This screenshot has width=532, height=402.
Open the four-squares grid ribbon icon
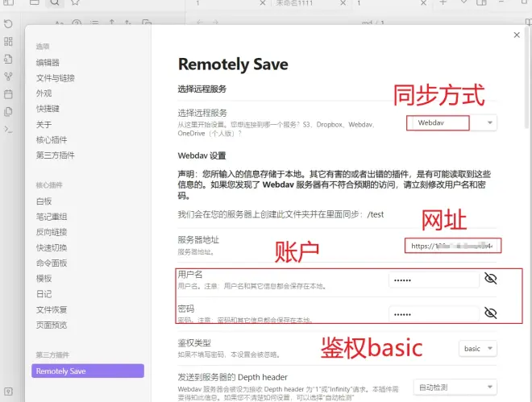click(x=8, y=41)
